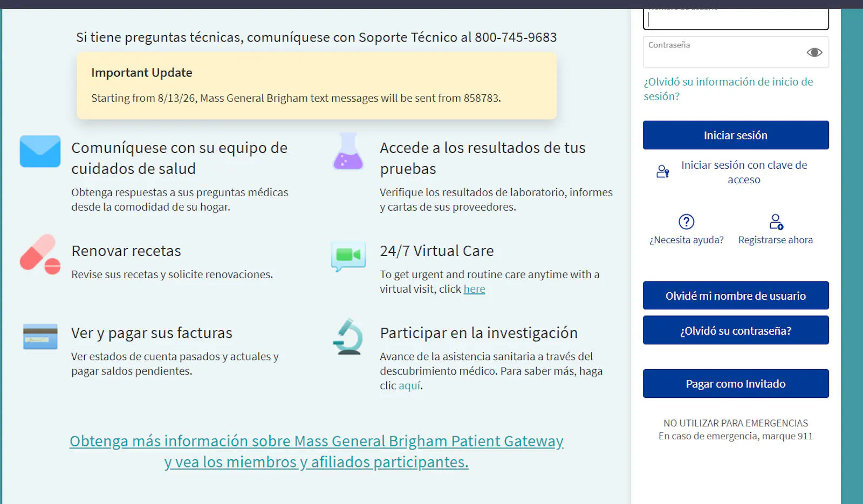This screenshot has width=863, height=504.
Task: Click the Iniciar sesión button
Action: [x=736, y=135]
